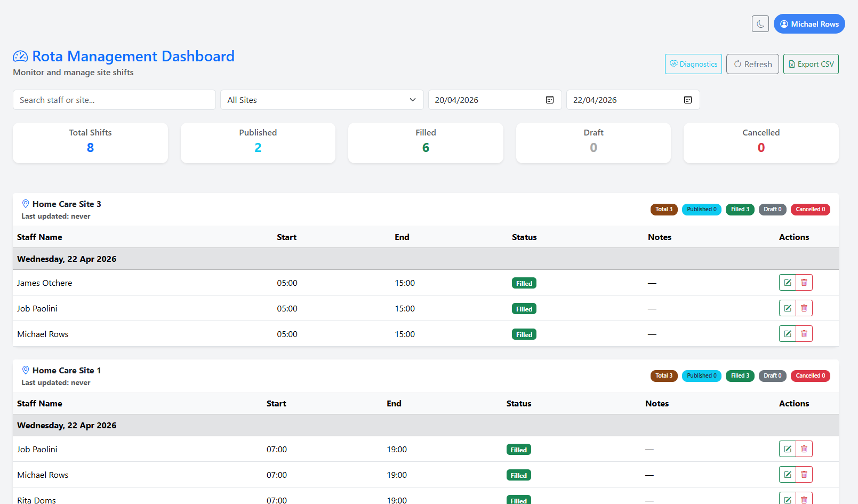Edit Rita Doms' shift
Screen dimensions: 858x504
click(x=788, y=499)
